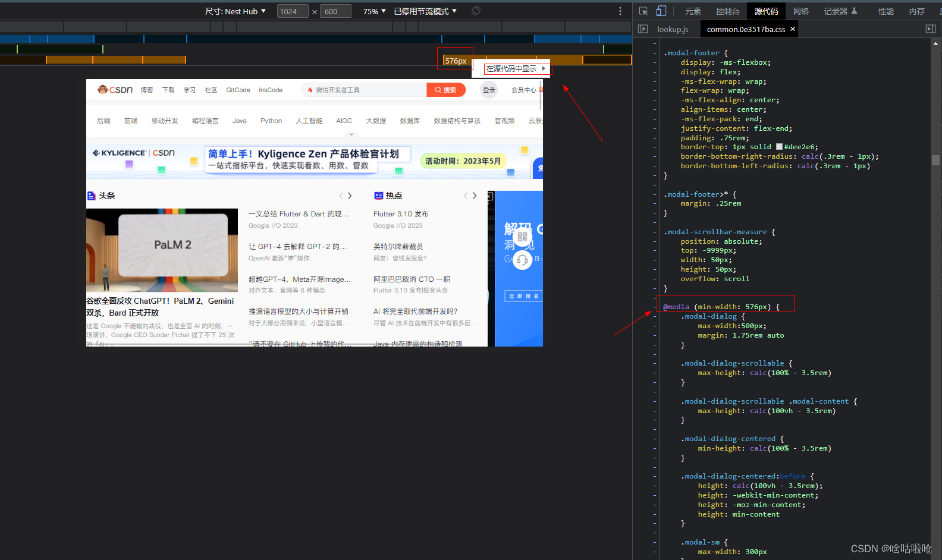942x560 pixels.
Task: Click the code editor scrollbar up arrow
Action: [x=935, y=43]
